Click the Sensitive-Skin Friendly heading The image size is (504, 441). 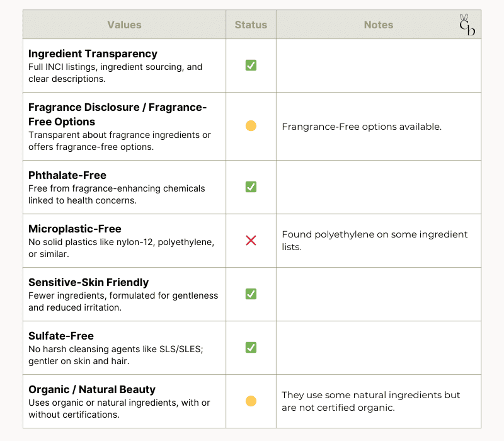[88, 282]
